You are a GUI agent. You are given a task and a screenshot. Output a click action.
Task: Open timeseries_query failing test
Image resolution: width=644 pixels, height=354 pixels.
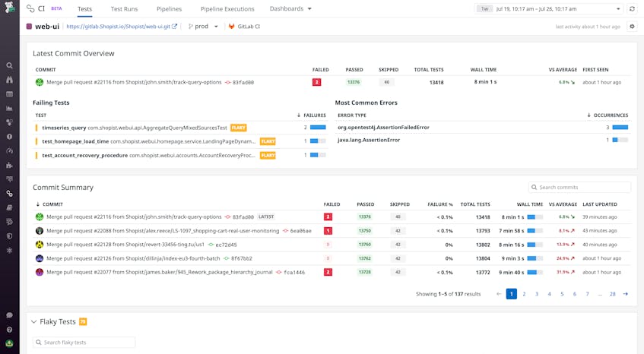(x=64, y=128)
